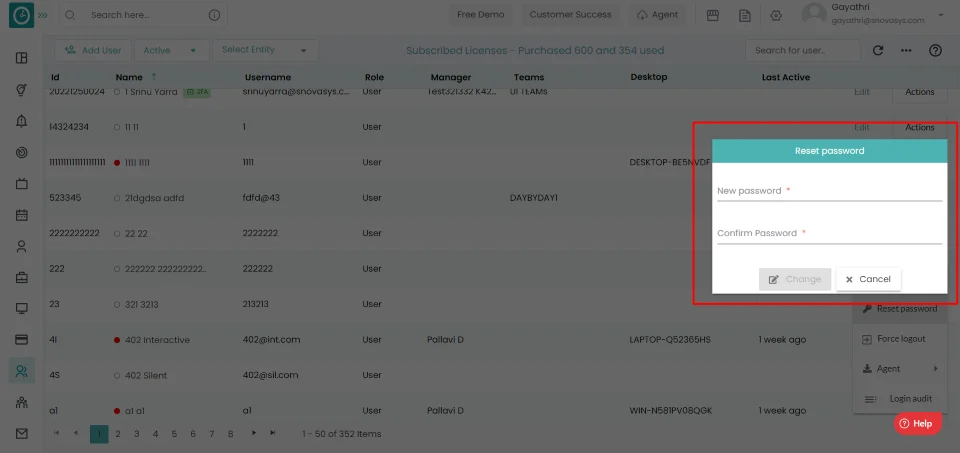Open the TV live monitor sidebar icon

21,184
